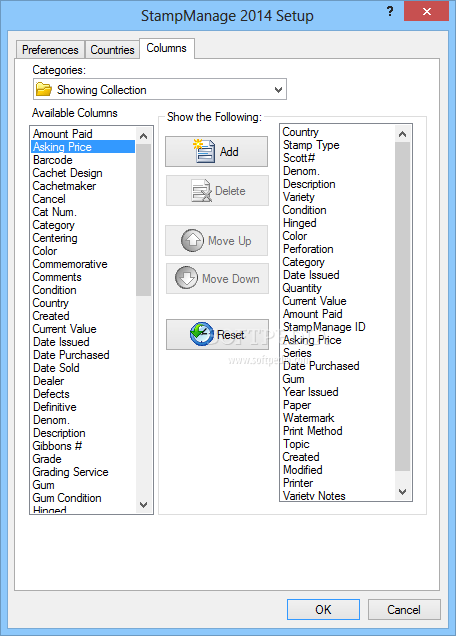This screenshot has width=456, height=636.
Task: Select Gibbons # in Available Columns
Action: click(83, 446)
